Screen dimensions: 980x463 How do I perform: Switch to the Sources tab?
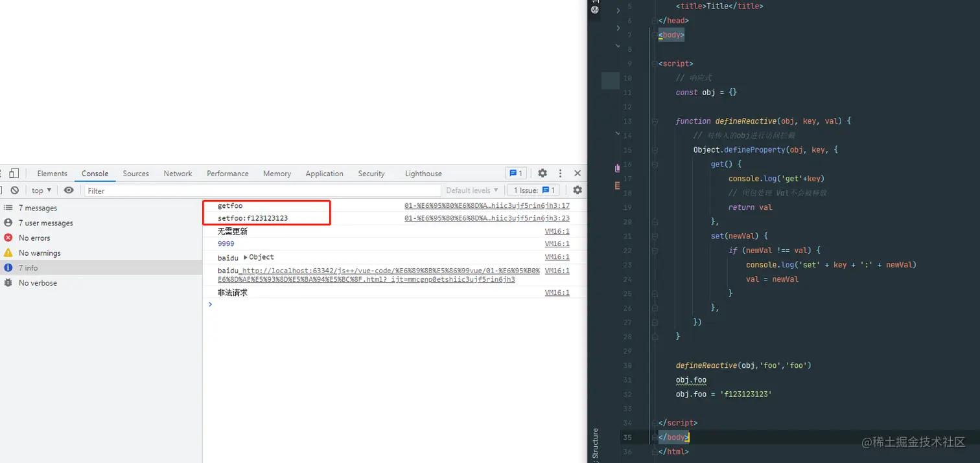pyautogui.click(x=135, y=174)
